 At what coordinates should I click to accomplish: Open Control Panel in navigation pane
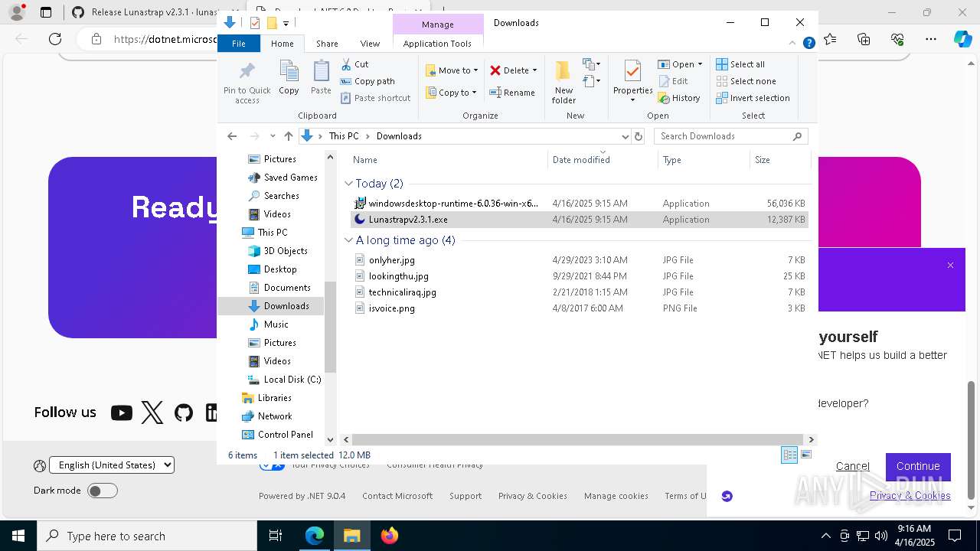pos(278,435)
